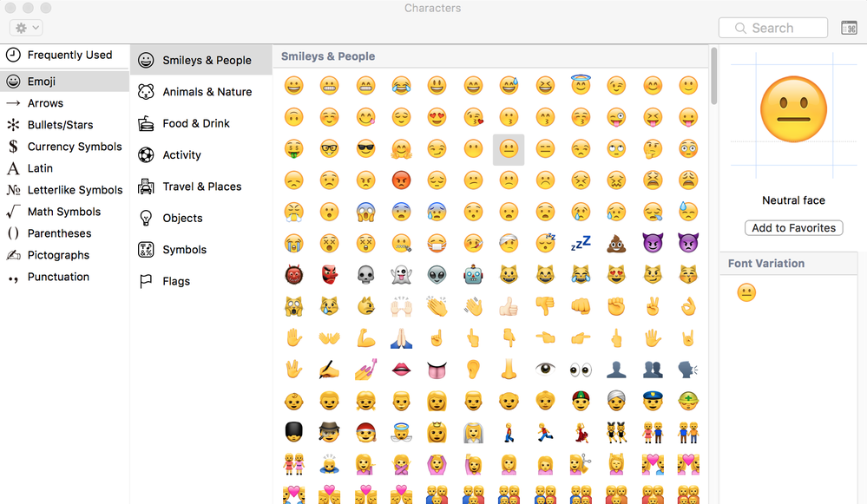This screenshot has height=504, width=867.
Task: Toggle the keyboard viewer switcher icon
Action: 849,28
